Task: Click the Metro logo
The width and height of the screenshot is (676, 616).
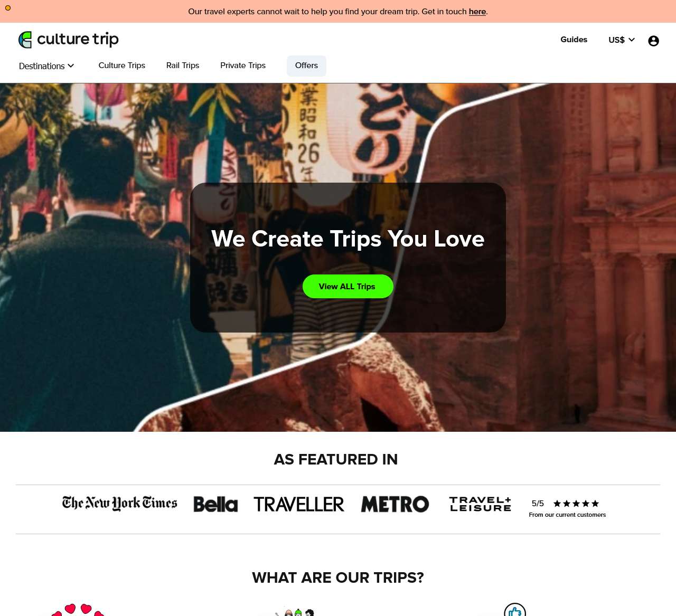Action: point(395,504)
